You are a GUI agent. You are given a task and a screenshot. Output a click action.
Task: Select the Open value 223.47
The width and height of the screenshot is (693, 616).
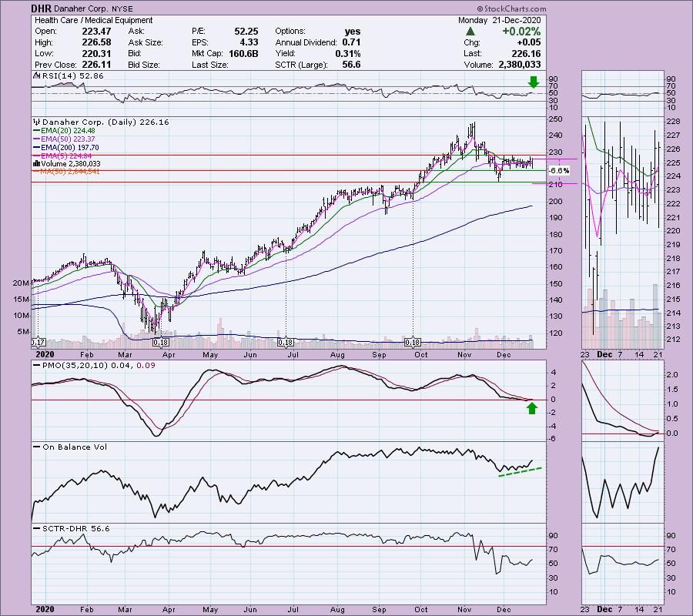96,32
